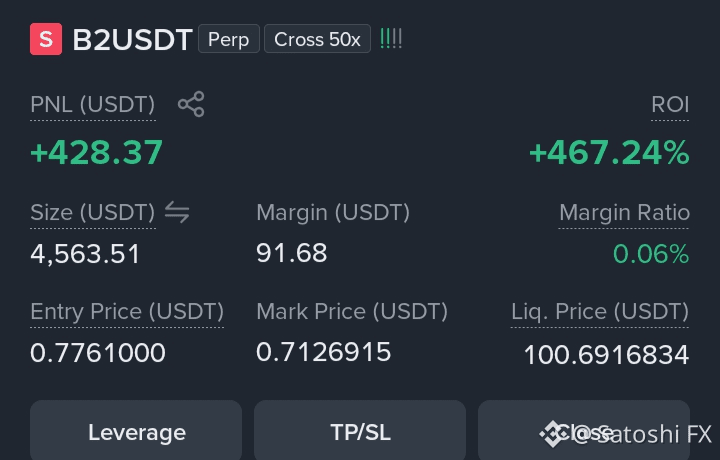720x460 pixels.
Task: Click the green ADL indicator bars
Action: coord(391,39)
